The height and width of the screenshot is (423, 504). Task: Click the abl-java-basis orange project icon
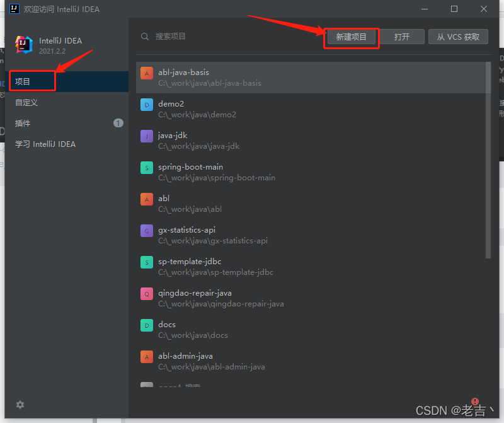click(x=147, y=73)
